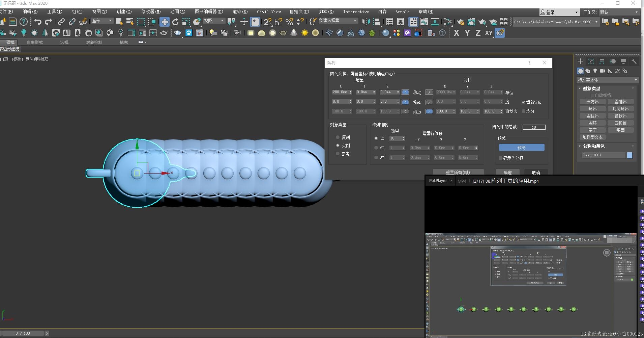Click the Undo arrow icon
Viewport: 644px width, 338px height.
coord(38,22)
